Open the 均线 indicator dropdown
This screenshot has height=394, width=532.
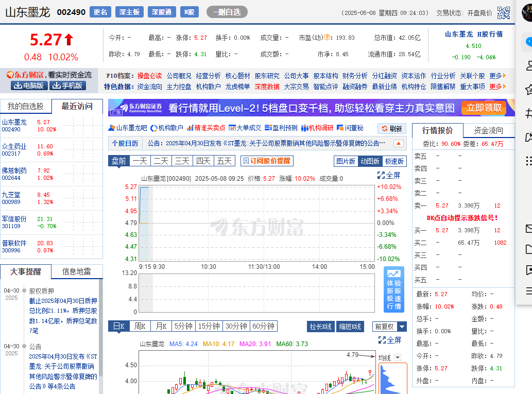398,357
